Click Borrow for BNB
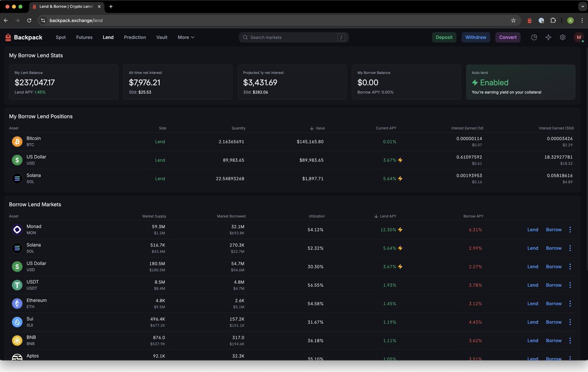Screen dimensions: 588x372 [554, 340]
